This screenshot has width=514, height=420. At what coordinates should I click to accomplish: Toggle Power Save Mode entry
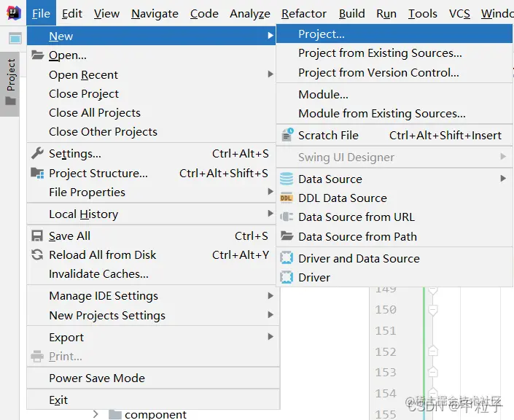click(153, 378)
